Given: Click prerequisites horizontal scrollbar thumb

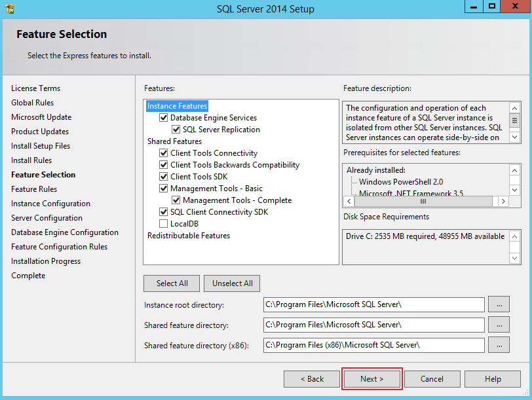Looking at the screenshot, I should 423,202.
